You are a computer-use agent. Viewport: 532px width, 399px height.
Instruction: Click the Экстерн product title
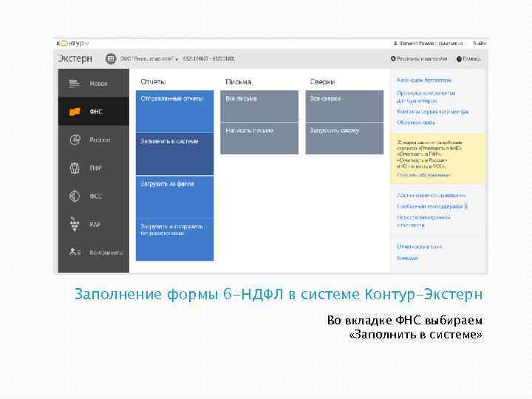(x=75, y=58)
